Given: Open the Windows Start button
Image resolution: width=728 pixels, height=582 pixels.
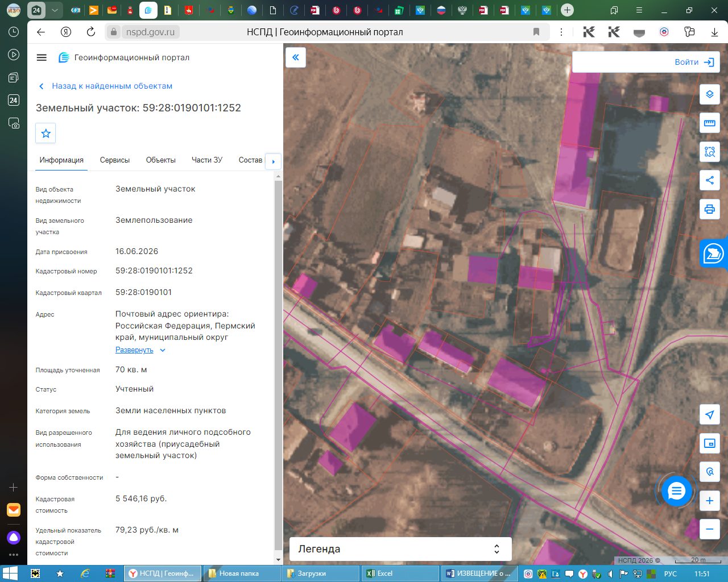Looking at the screenshot, I should [x=10, y=573].
